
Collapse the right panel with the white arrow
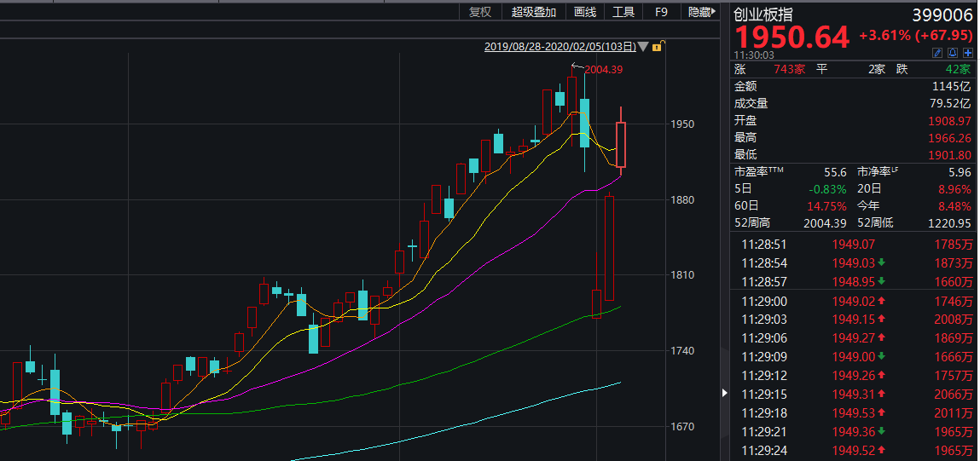pyautogui.click(x=725, y=393)
